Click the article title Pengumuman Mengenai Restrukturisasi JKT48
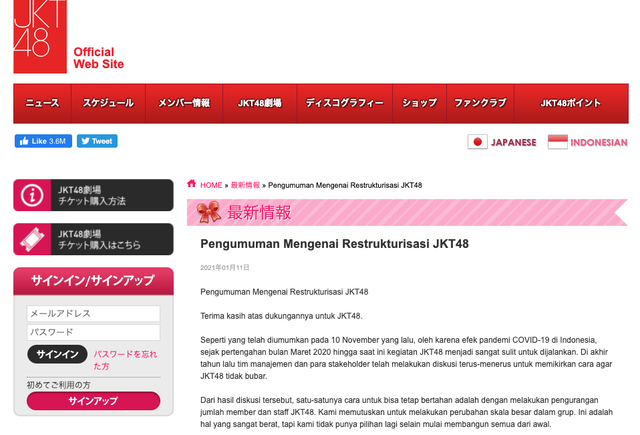This screenshot has height=435, width=640. point(334,244)
